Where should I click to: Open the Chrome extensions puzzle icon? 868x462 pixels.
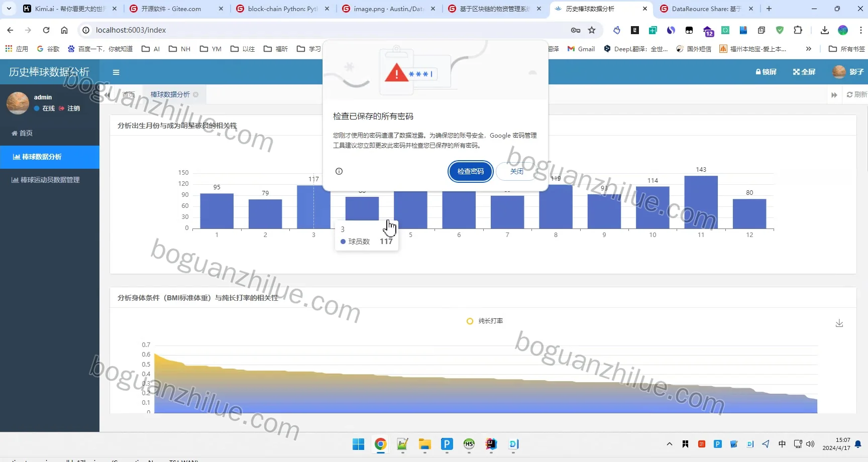[x=798, y=30]
